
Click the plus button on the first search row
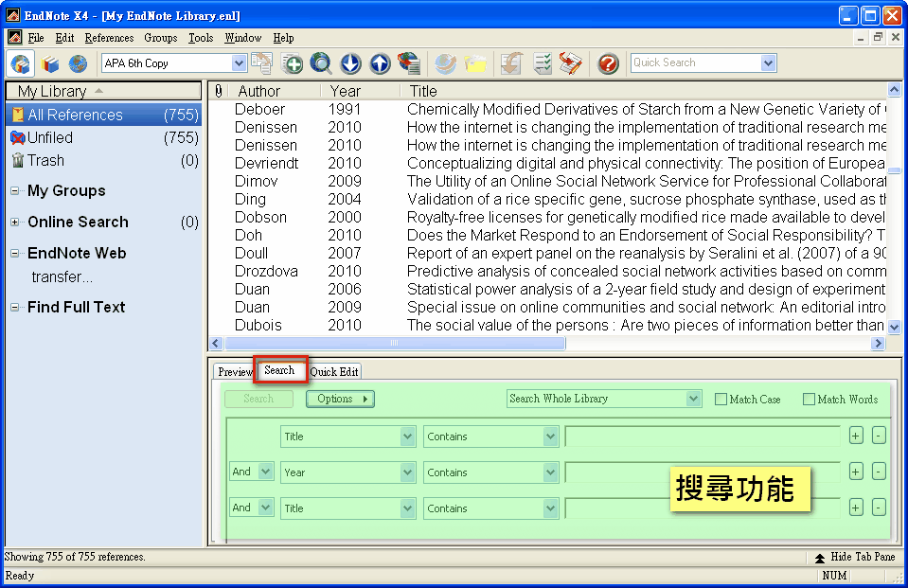pos(856,436)
